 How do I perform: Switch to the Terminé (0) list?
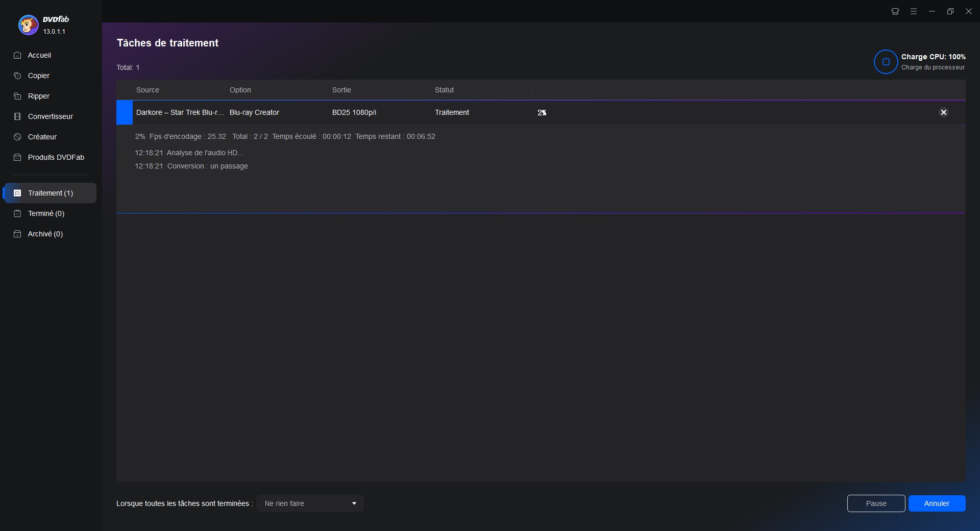click(46, 213)
